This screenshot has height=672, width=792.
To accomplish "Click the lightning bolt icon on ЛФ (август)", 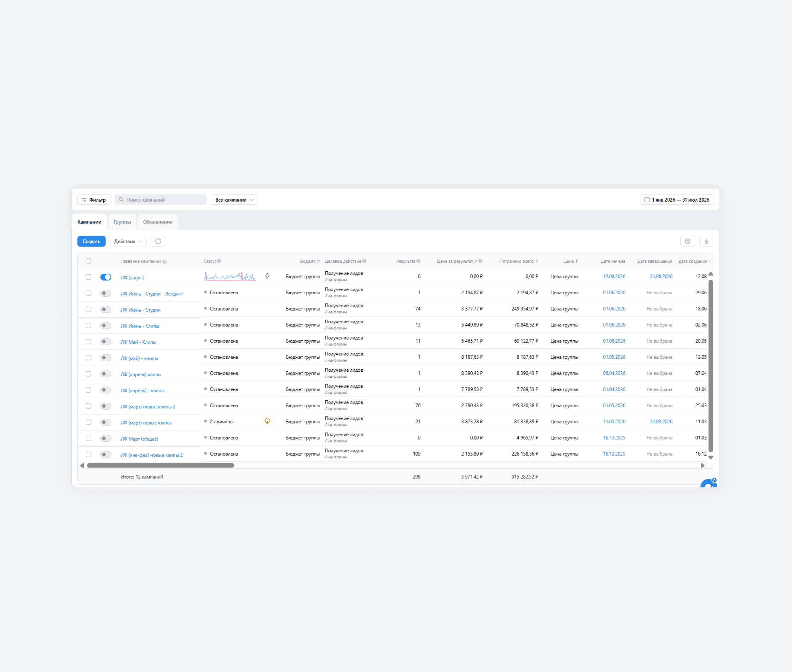I will (267, 276).
